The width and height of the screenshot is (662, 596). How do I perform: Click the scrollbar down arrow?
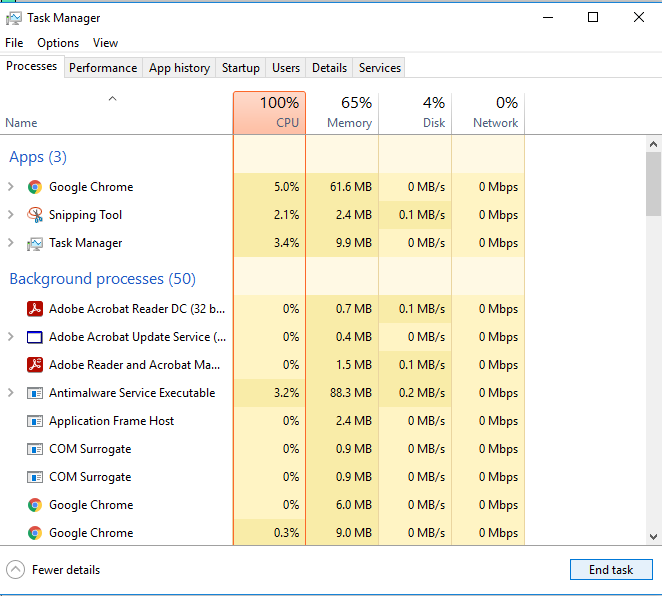(653, 537)
